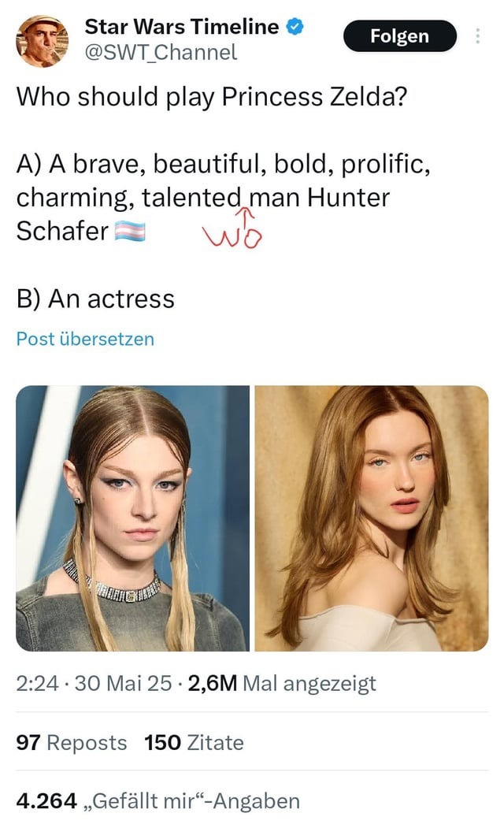
Task: Click the transgender flag emoji
Action: coord(130,232)
